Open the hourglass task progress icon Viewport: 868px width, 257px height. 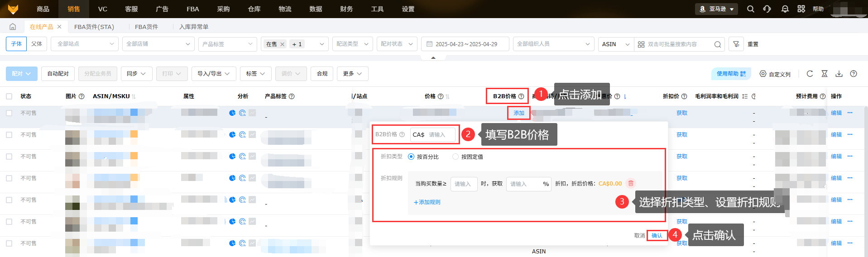point(825,74)
